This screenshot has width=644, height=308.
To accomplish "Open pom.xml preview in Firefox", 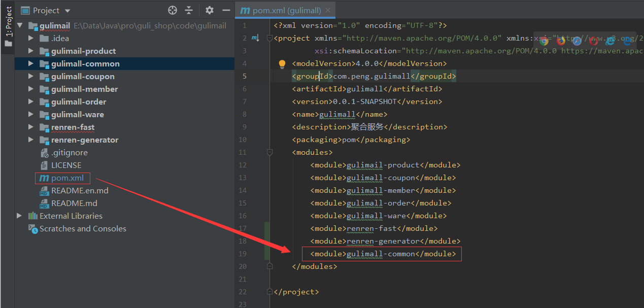I will [561, 40].
